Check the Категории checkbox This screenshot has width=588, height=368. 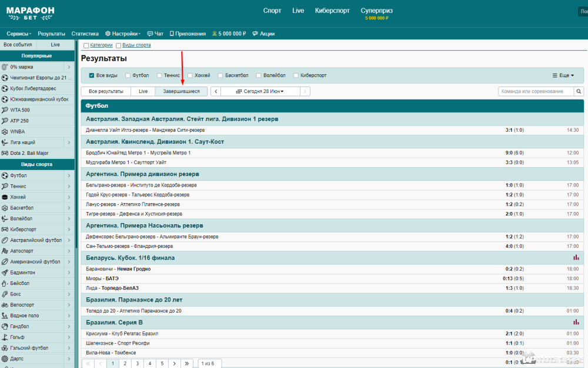pos(86,45)
